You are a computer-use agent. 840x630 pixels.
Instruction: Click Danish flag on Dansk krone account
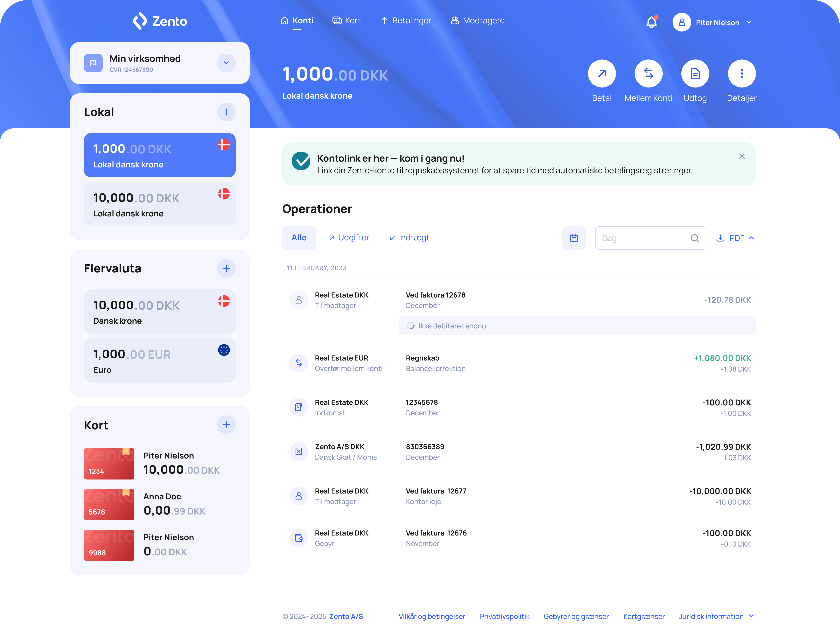pos(224,301)
